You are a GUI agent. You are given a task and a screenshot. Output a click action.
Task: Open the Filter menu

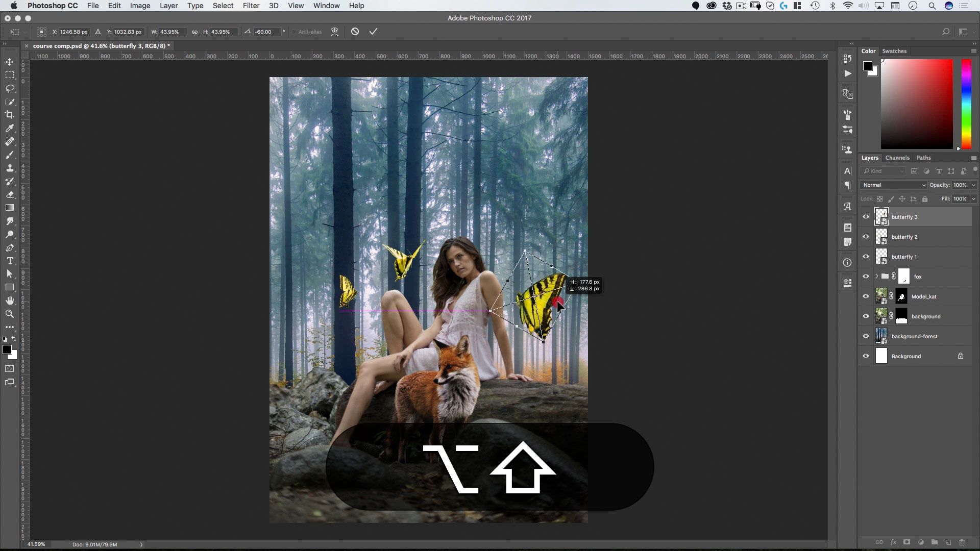coord(251,6)
